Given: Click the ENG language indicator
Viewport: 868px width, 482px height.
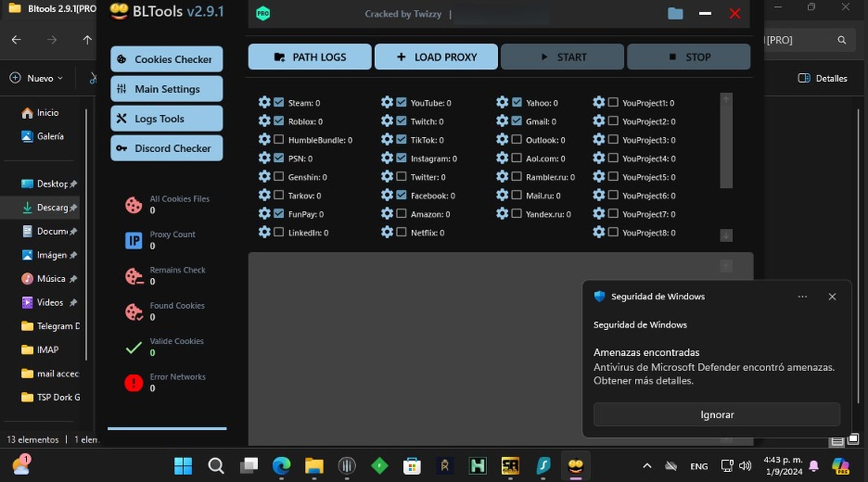Looking at the screenshot, I should coord(699,466).
